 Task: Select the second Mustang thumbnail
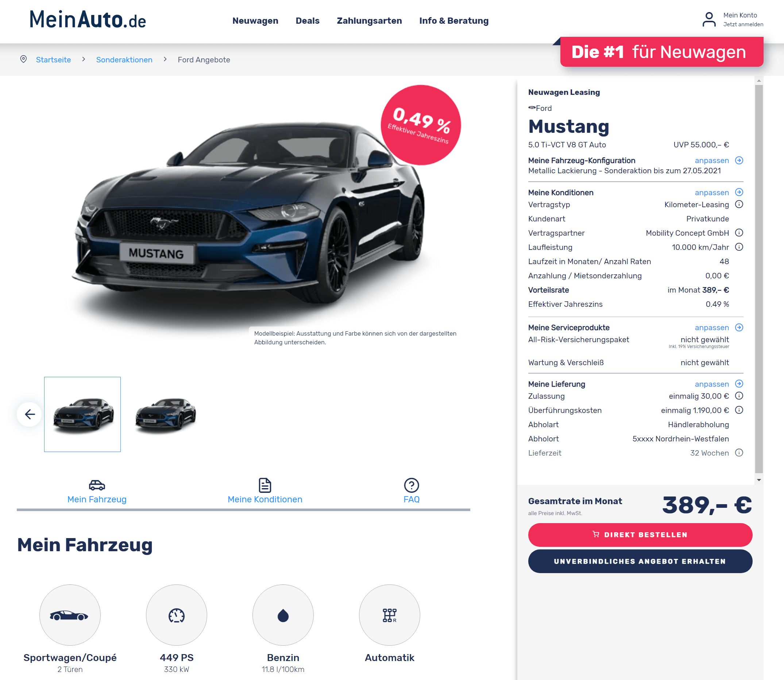point(166,414)
